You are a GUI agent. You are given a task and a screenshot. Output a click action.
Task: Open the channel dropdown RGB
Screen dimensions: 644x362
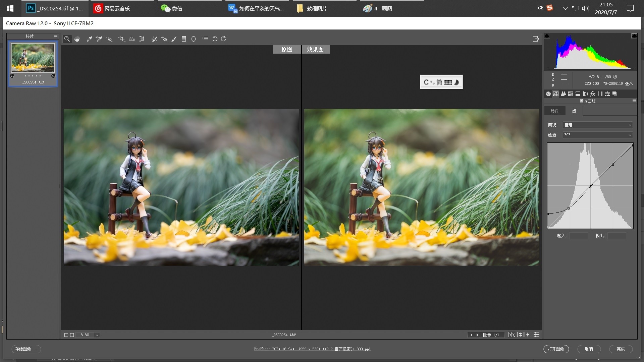pyautogui.click(x=598, y=135)
